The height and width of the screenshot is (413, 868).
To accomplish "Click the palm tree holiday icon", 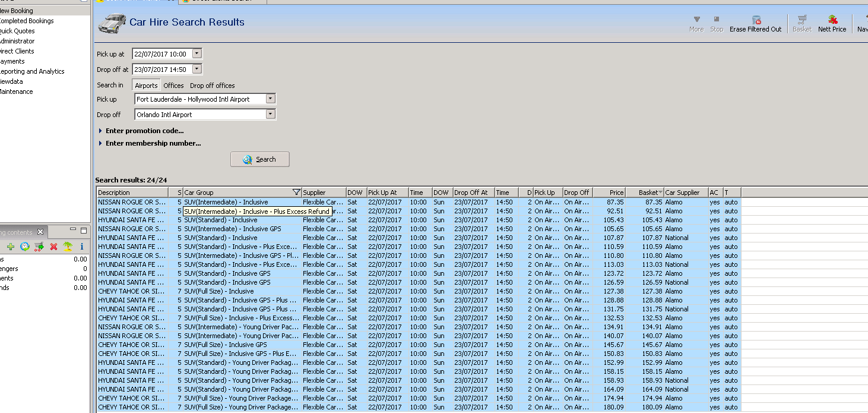I will click(x=68, y=247).
